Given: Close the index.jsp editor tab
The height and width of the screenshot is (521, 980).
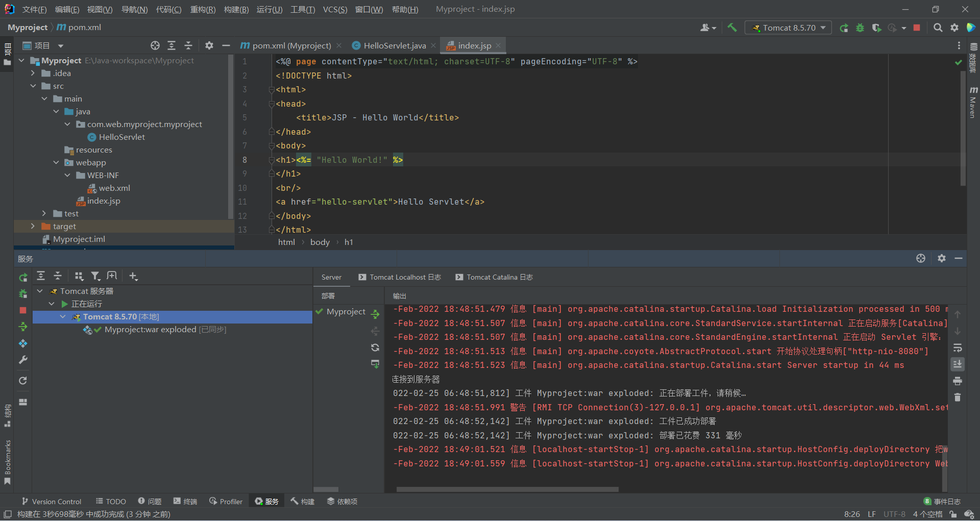Looking at the screenshot, I should (498, 45).
